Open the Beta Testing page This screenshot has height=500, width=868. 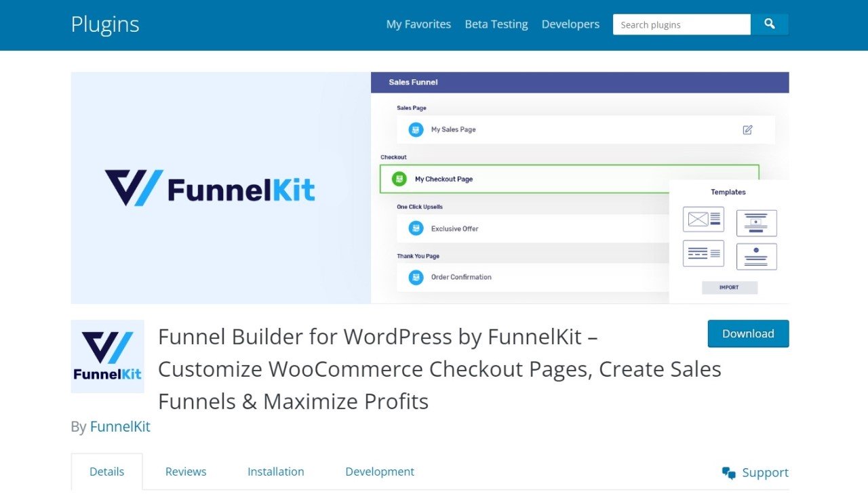click(x=496, y=24)
